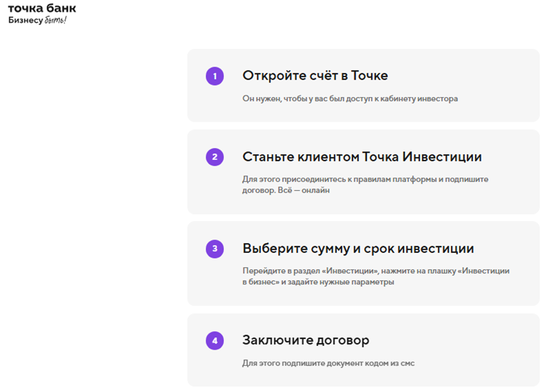Viewport: 546px width, 392px height.
Task: Click the purple step 4 number badge
Action: (215, 340)
